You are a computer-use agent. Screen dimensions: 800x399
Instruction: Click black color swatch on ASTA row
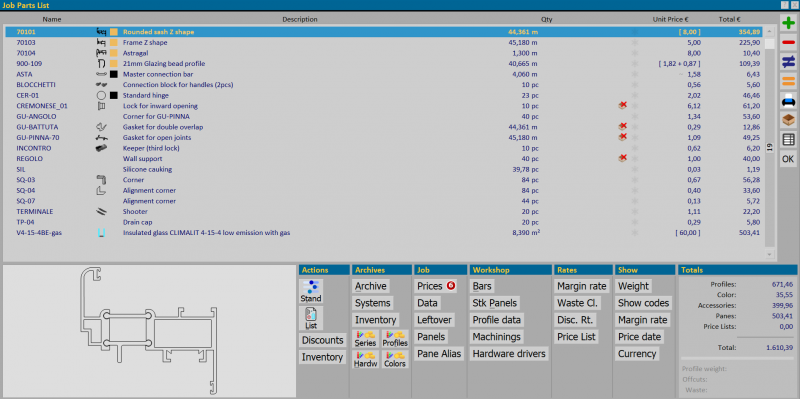pos(114,74)
